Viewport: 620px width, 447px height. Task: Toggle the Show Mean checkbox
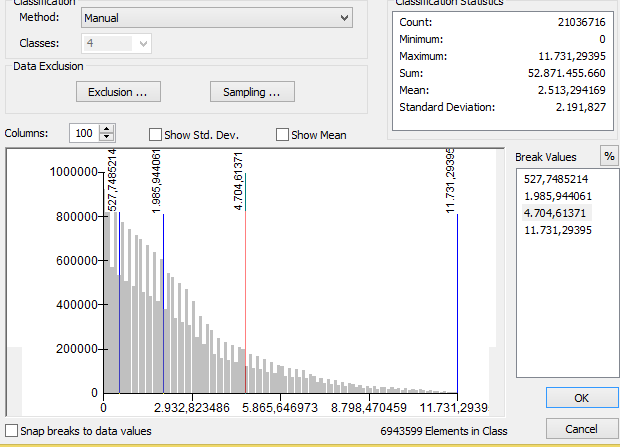(282, 135)
